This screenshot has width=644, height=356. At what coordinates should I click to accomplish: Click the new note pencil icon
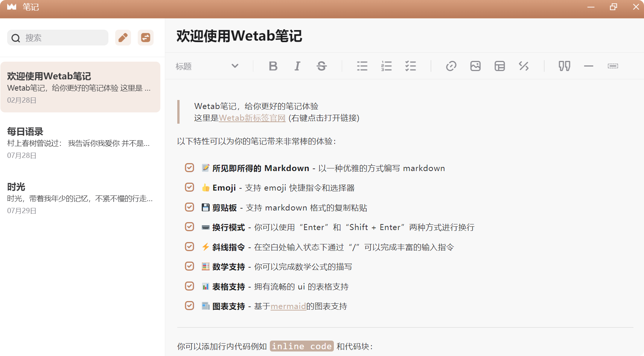[x=123, y=38]
